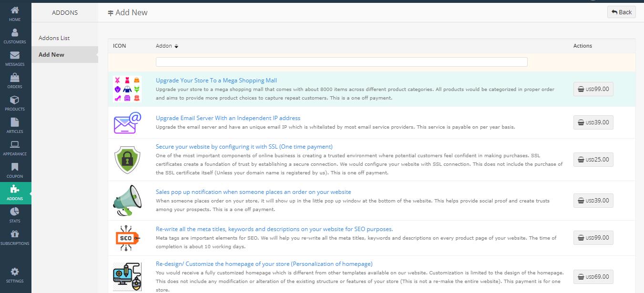Buy Mega Shopping Mall upgrade for USD99.00
Viewport: 644px width, 293px height.
pos(593,89)
